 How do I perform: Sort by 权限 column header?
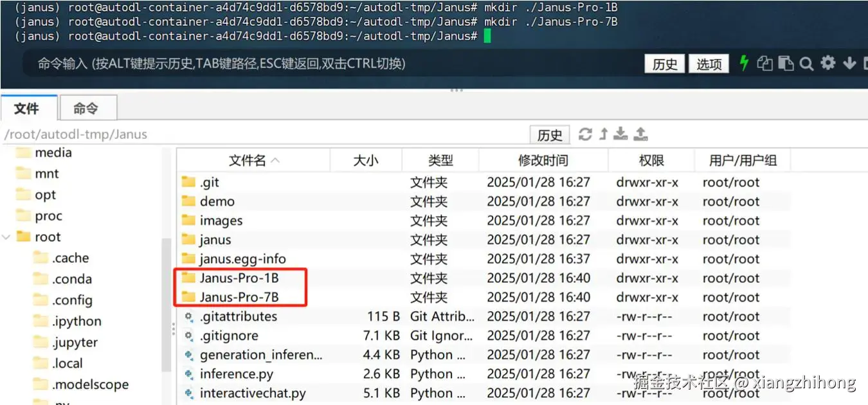click(651, 160)
